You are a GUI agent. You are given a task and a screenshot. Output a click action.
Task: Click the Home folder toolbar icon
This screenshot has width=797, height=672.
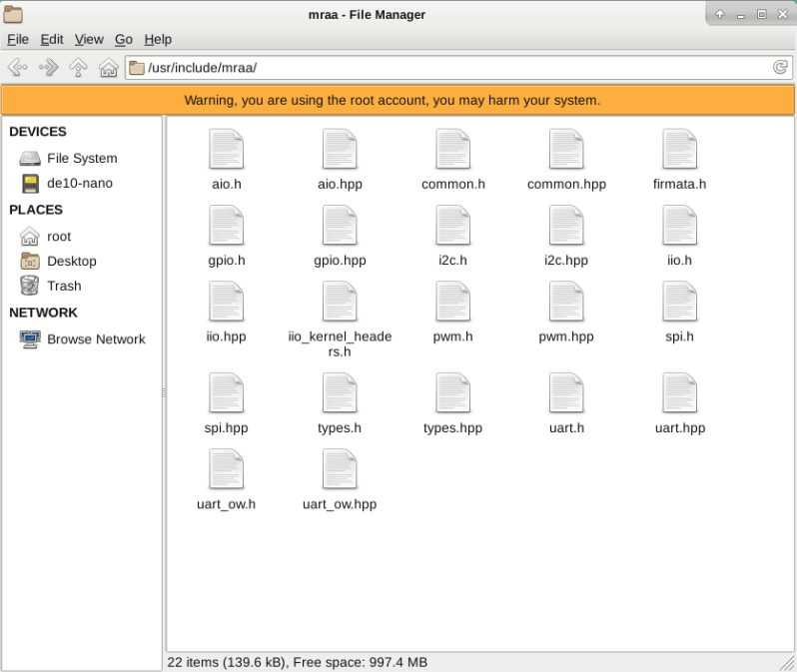point(108,68)
